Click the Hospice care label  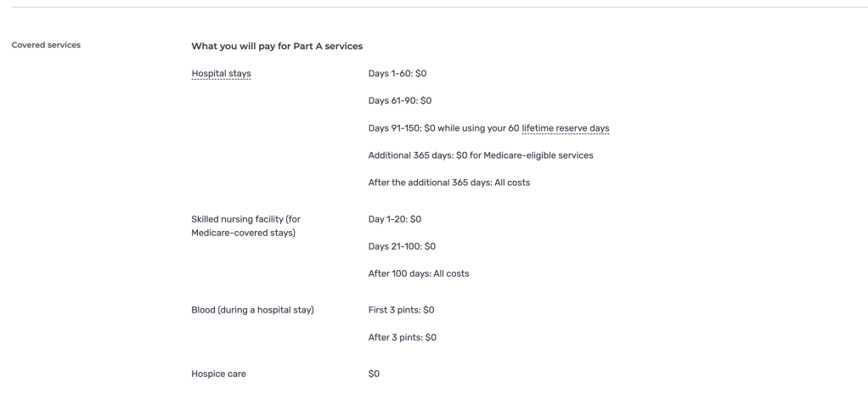pos(219,372)
